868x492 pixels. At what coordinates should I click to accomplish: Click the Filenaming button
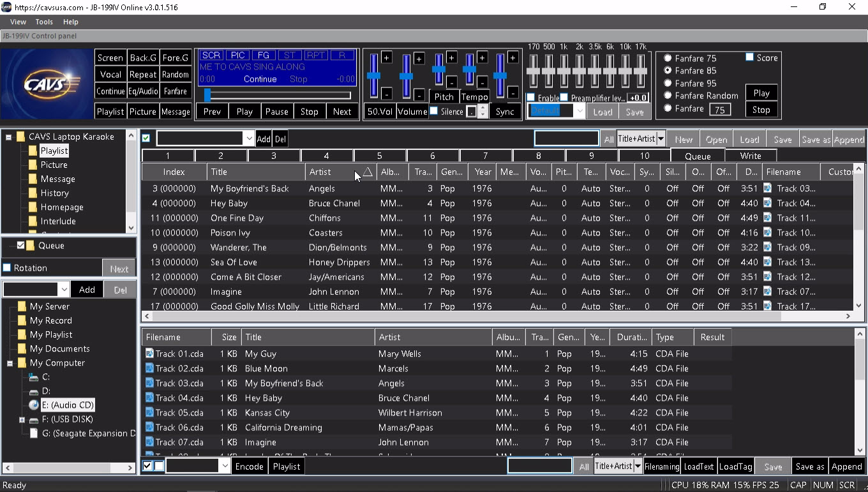(x=662, y=466)
